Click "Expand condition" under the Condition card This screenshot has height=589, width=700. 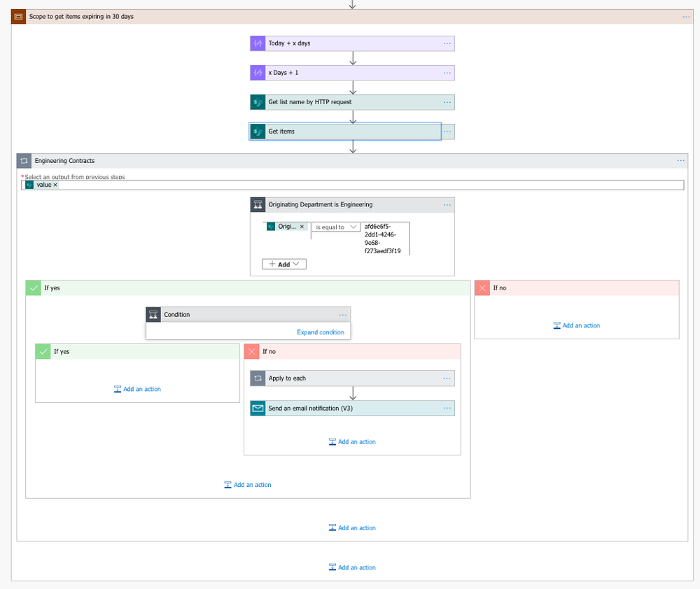point(320,332)
